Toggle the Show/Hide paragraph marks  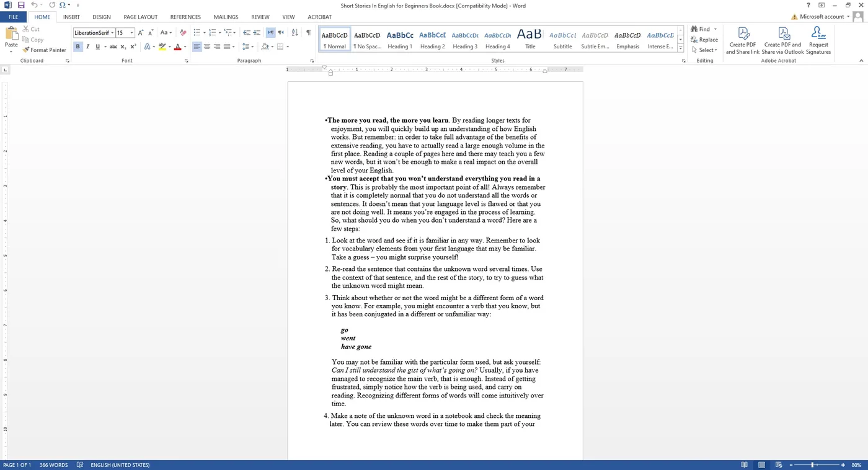point(308,33)
